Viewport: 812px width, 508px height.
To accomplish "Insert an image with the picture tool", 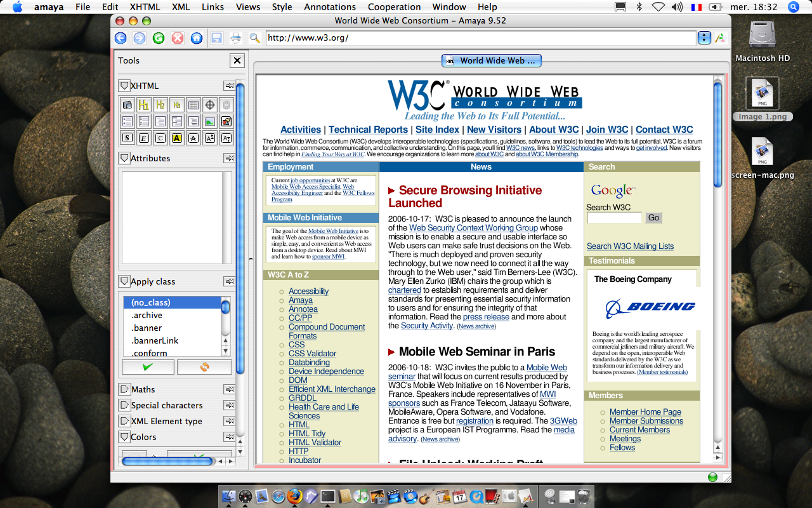I will pos(210,121).
